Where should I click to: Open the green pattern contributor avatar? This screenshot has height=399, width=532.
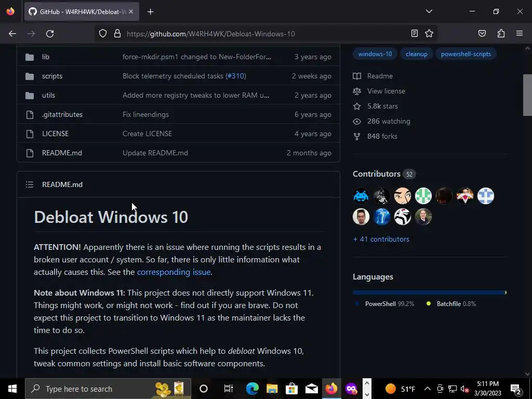423,196
